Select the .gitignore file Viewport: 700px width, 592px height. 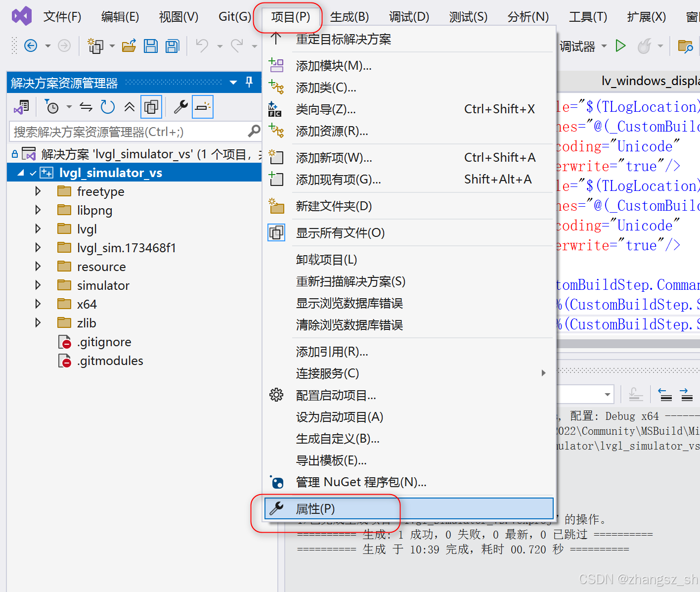[x=104, y=342]
